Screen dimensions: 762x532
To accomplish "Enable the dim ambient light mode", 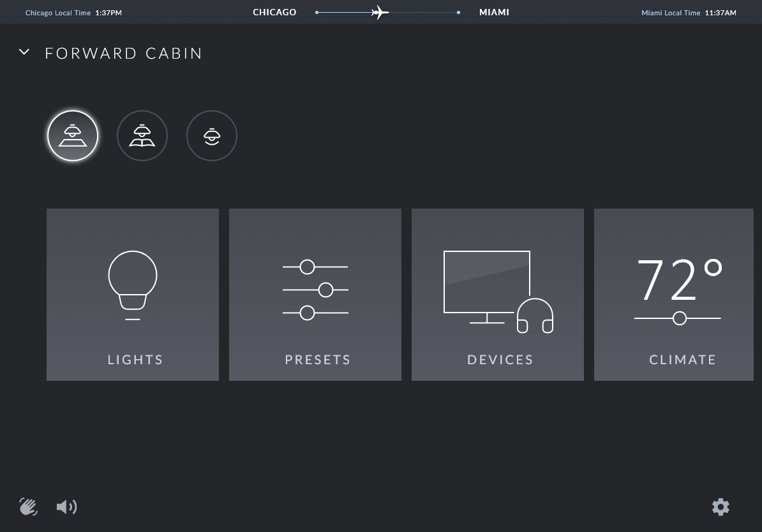I will (212, 136).
